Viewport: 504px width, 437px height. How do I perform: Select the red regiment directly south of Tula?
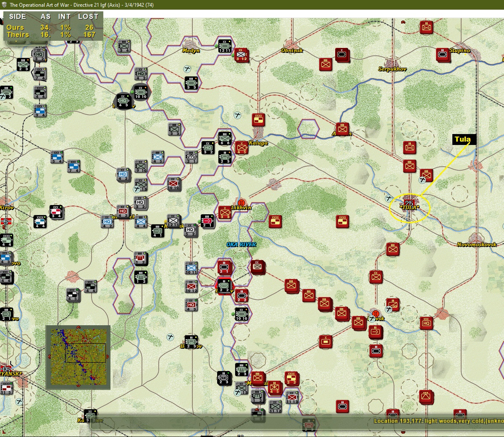point(393,249)
